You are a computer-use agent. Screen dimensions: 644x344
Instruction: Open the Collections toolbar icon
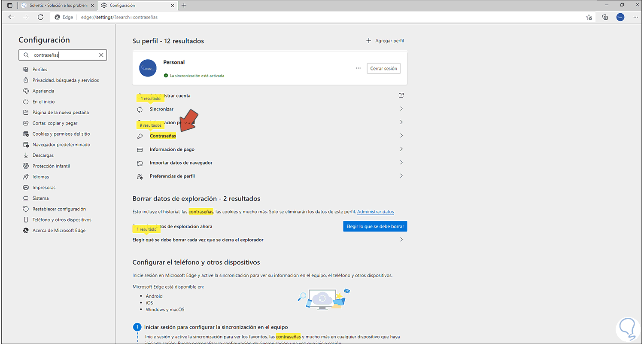605,17
